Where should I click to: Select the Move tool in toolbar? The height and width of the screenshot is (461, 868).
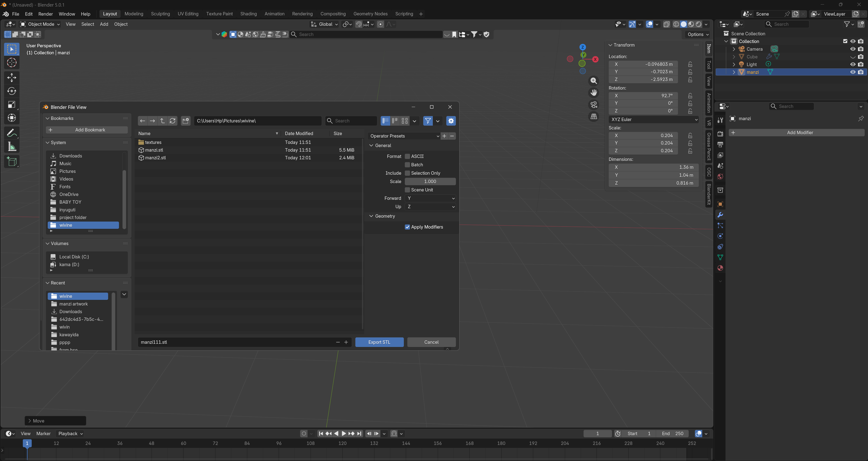click(12, 77)
